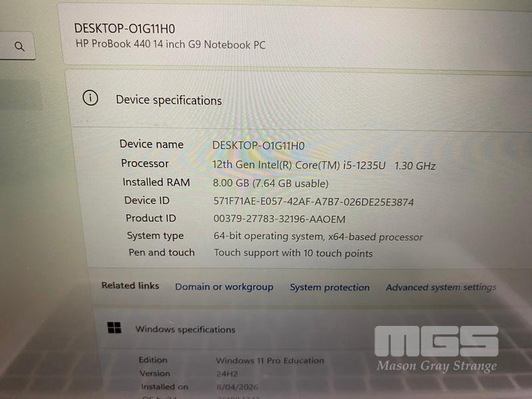The image size is (532, 399).
Task: Select the DESKTOP-O1G11H0 header title
Action: coord(124,29)
